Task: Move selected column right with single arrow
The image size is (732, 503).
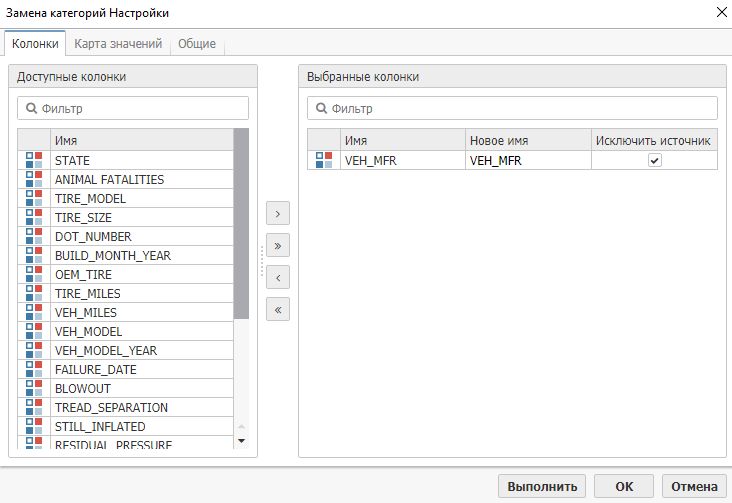Action: click(x=277, y=214)
